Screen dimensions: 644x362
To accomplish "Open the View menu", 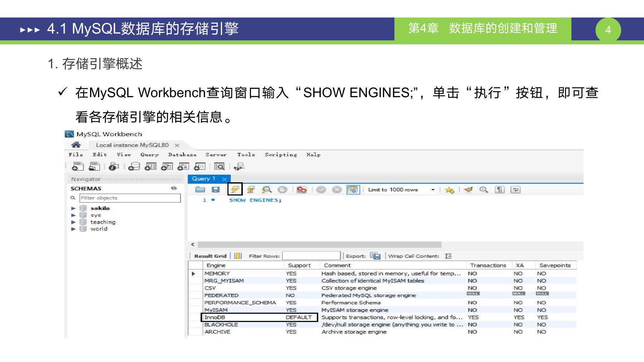I will [124, 154].
